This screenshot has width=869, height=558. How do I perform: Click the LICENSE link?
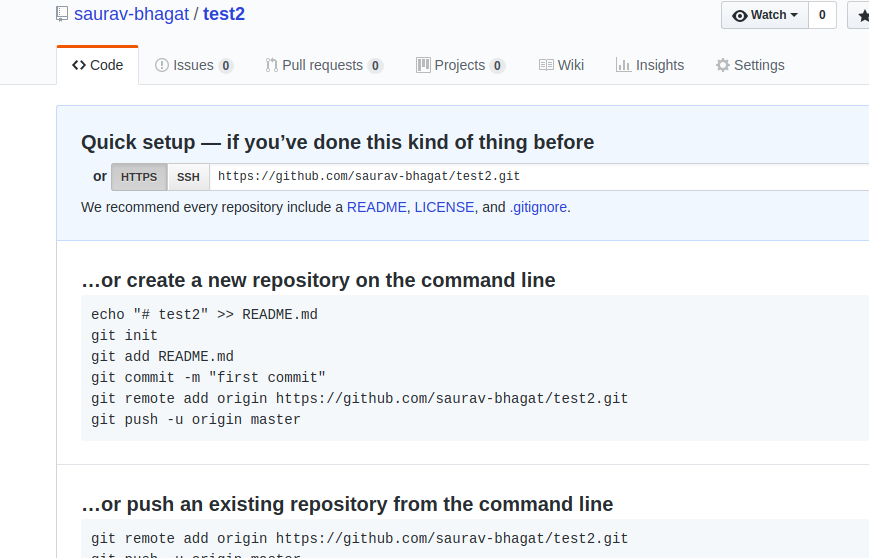[444, 207]
